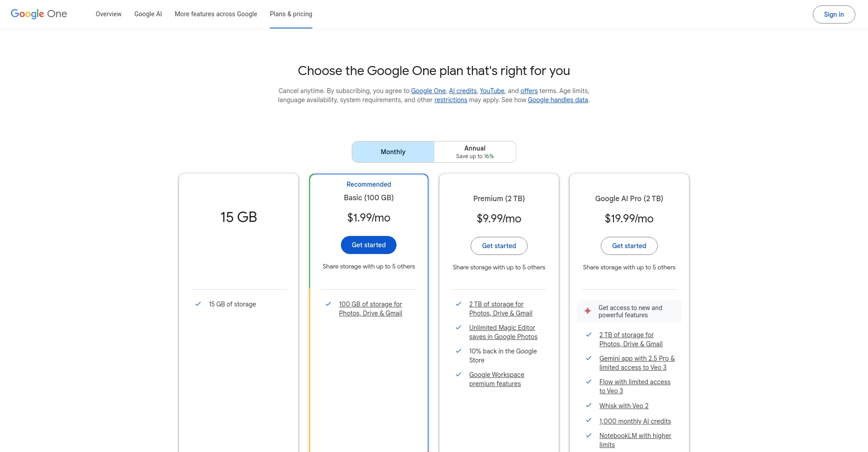The height and width of the screenshot is (452, 868).
Task: Open Google Workspace premium features link
Action: tap(497, 379)
